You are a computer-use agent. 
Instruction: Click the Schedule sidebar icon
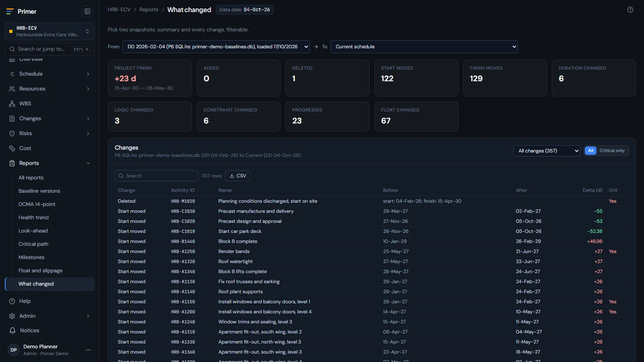point(12,74)
